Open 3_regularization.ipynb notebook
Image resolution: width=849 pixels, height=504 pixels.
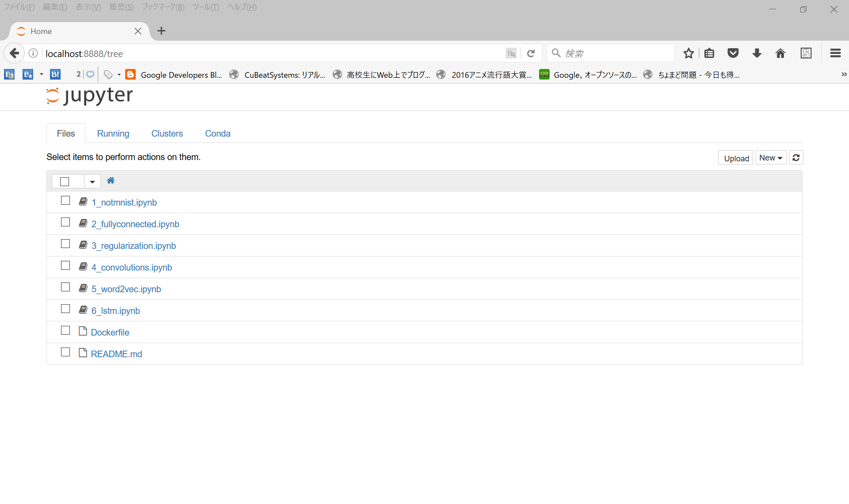click(x=134, y=246)
